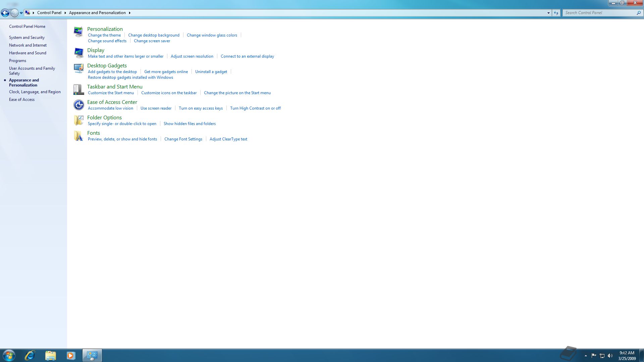Open the Display category icon
Viewport: 644px width, 362px height.
tap(78, 53)
